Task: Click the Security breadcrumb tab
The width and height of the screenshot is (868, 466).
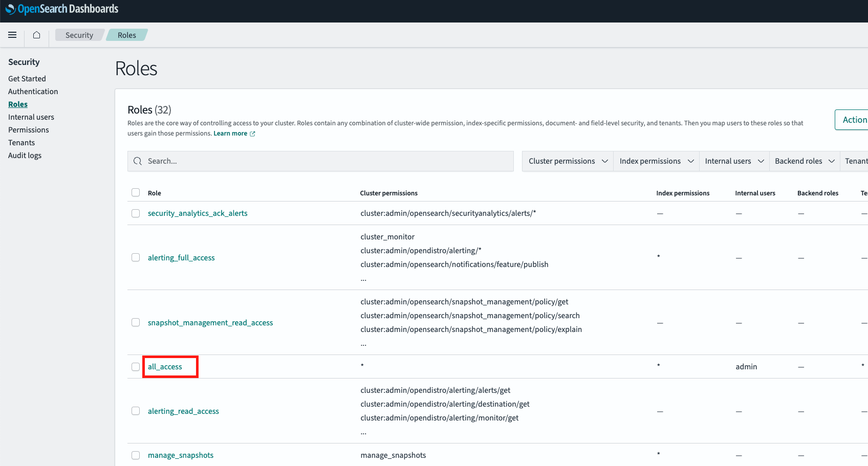Action: (79, 35)
